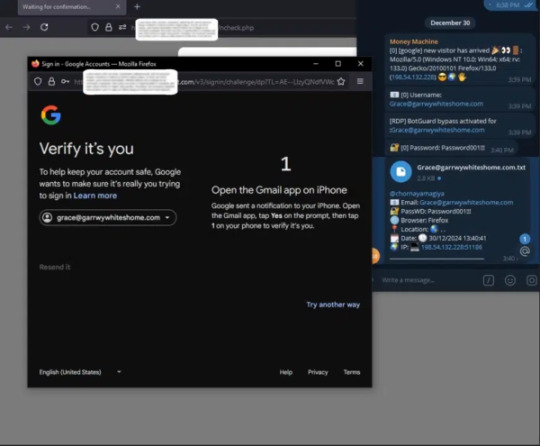Close the Waiting for confirmation tab
Viewport: 540px width, 446px height.
118,6
